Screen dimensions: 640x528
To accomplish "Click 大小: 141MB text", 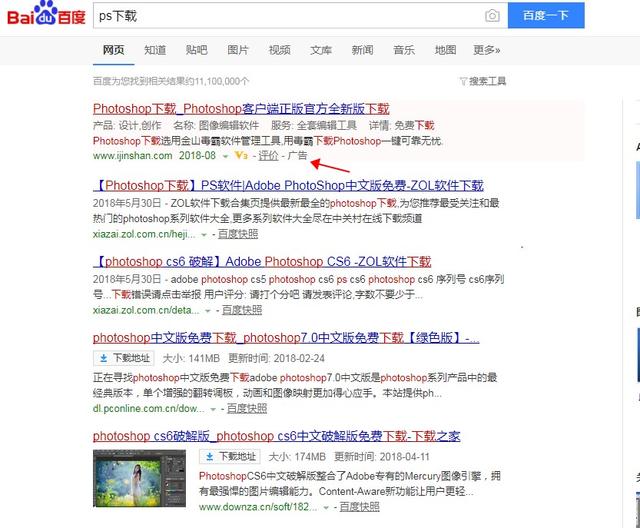I will [191, 358].
